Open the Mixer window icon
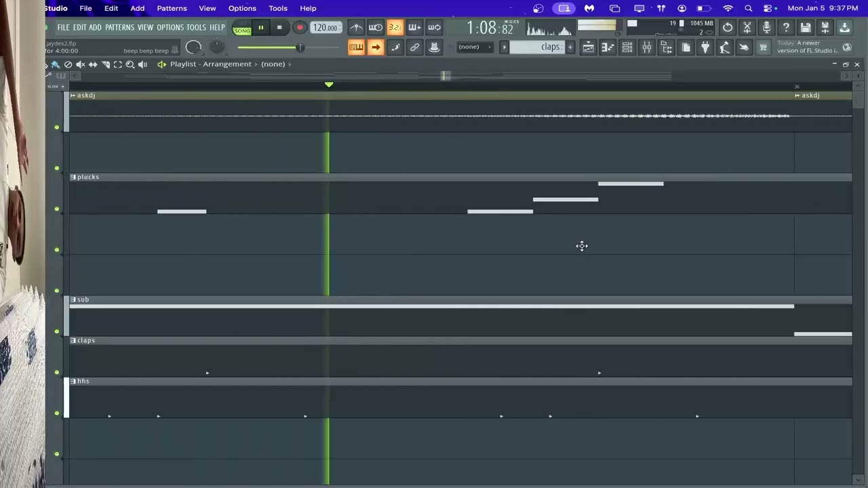Image resolution: width=868 pixels, height=488 pixels. 647,47
